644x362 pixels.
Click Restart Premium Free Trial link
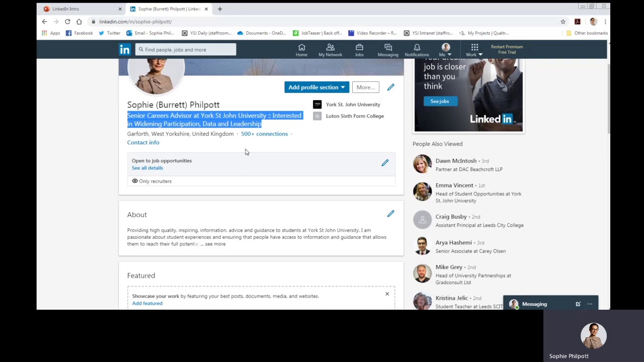507,49
